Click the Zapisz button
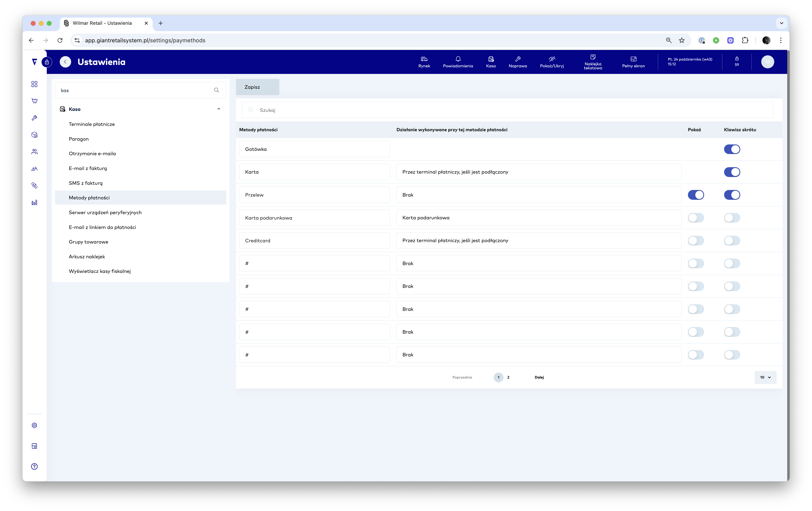 (257, 87)
